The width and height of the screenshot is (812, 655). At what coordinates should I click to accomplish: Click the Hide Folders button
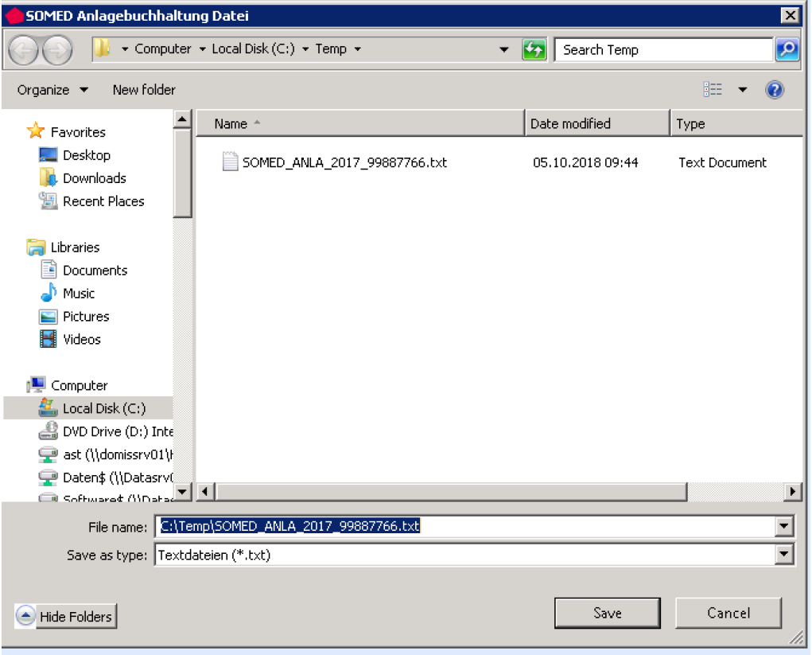coord(66,616)
